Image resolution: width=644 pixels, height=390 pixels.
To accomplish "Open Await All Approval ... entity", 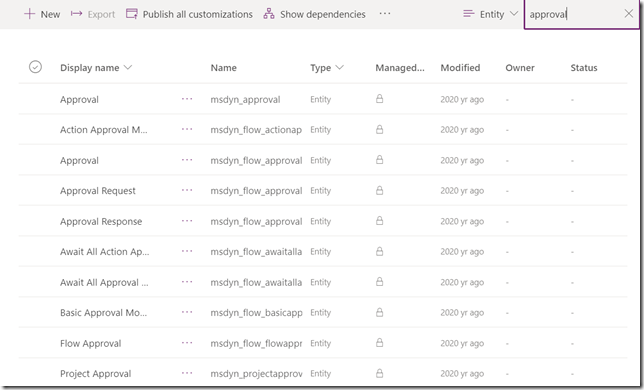I will point(104,282).
